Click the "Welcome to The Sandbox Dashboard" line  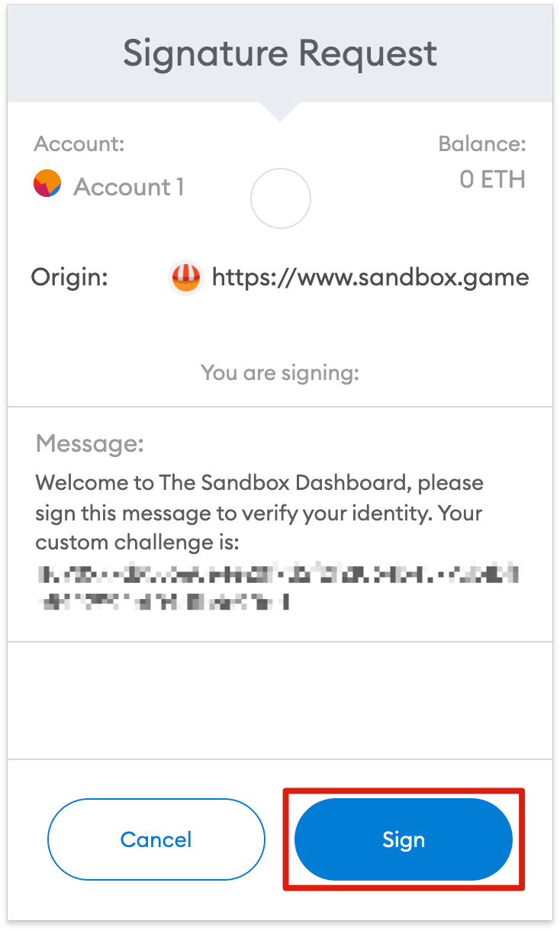259,483
